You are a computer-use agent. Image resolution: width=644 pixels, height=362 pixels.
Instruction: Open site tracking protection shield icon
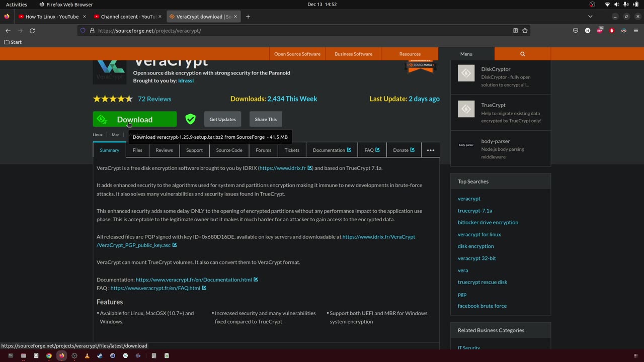click(x=83, y=31)
